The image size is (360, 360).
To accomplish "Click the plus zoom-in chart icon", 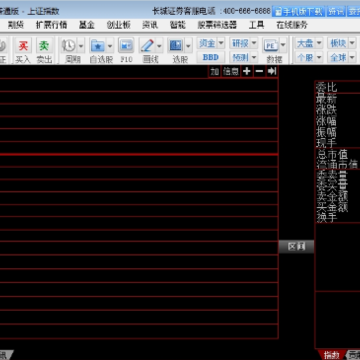I will tap(247, 71).
